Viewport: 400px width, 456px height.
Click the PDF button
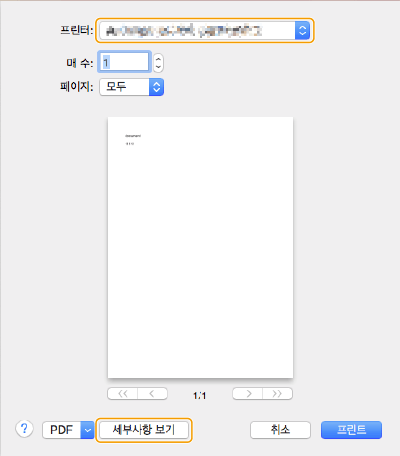(62, 430)
